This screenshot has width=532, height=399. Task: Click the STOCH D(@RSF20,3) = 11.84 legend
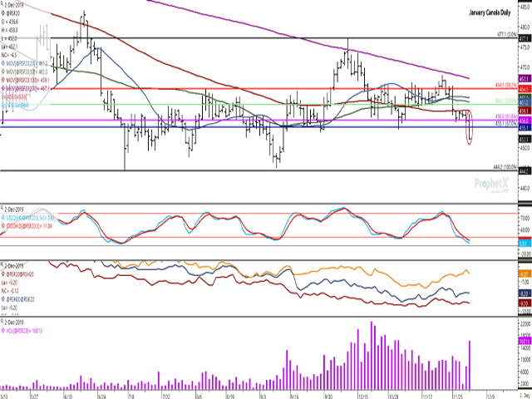coord(28,225)
